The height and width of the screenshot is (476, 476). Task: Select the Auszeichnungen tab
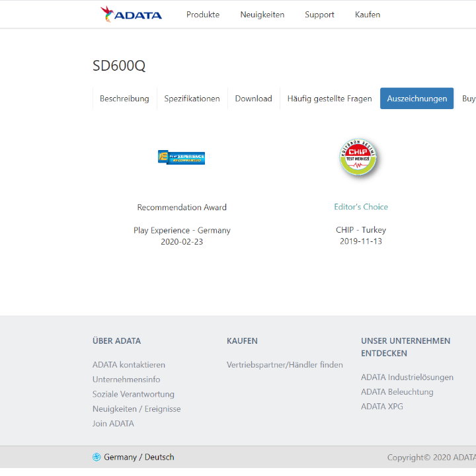pos(416,99)
